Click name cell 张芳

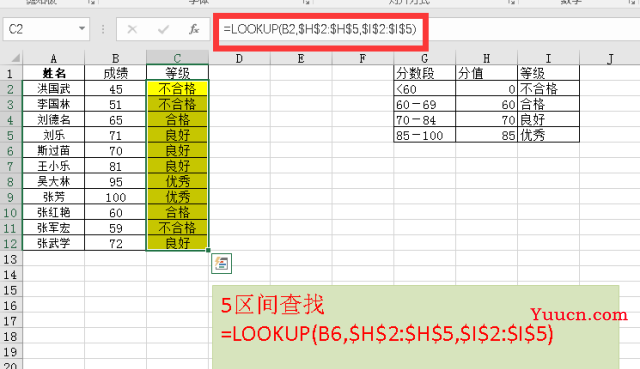pos(53,197)
